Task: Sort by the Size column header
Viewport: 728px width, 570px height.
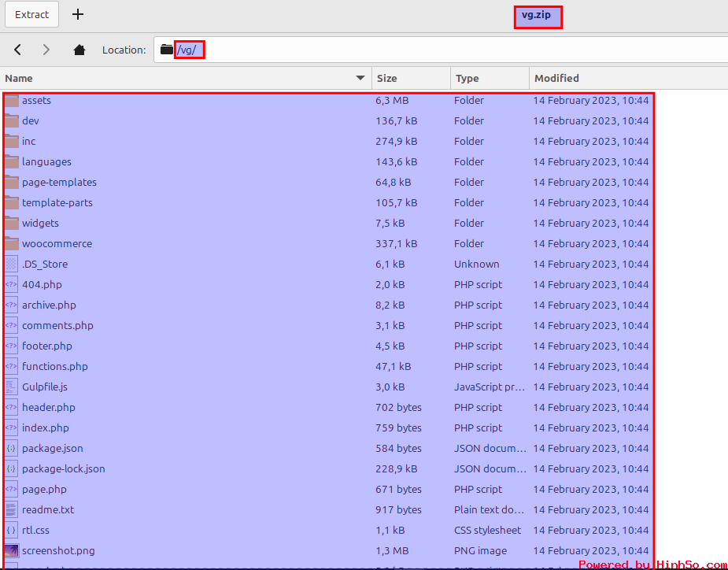Action: point(411,78)
